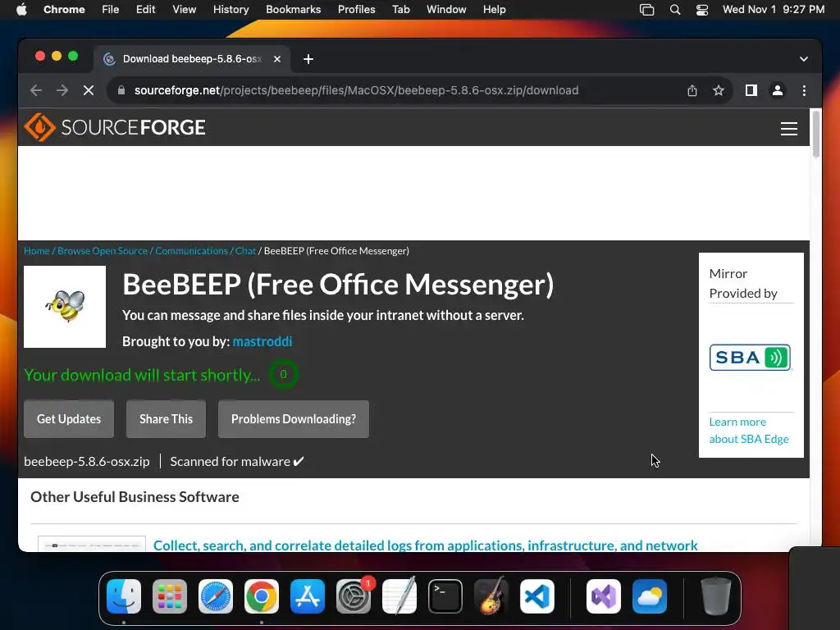Open the Collect, search, and correlate logs link

pos(426,546)
